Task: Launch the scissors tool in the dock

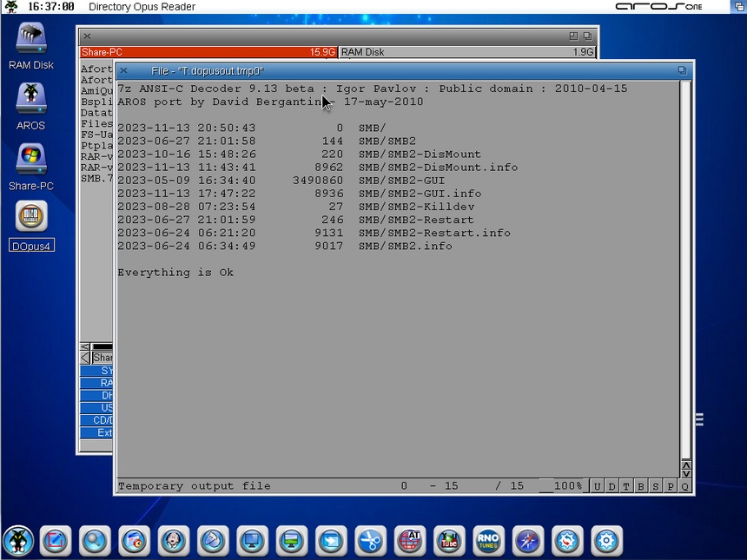Action: 370,541
